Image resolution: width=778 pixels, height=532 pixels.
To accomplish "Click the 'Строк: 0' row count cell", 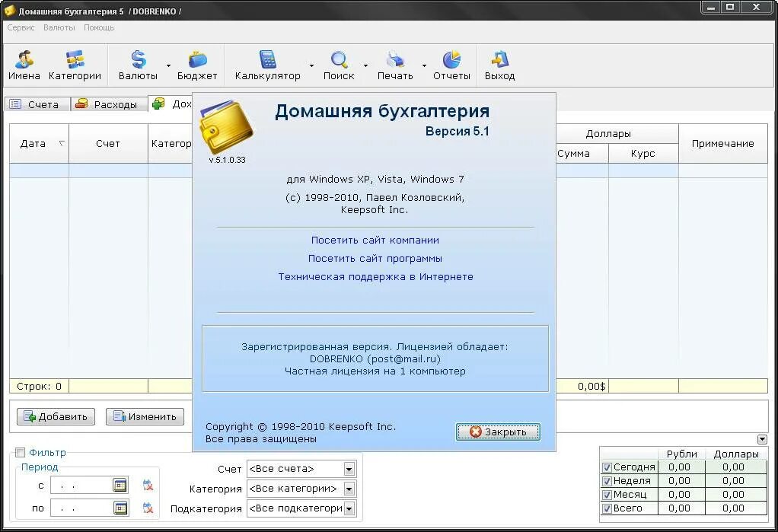I will pyautogui.click(x=39, y=386).
